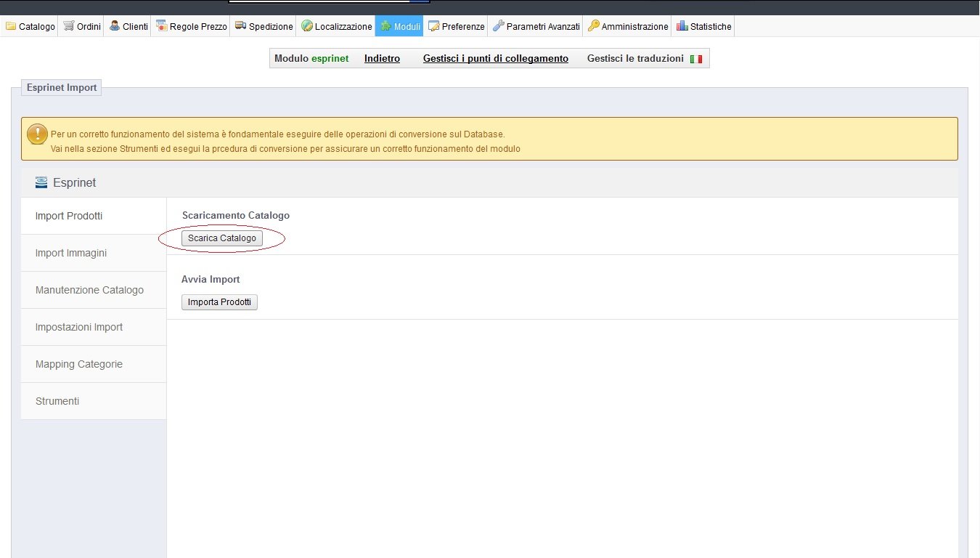This screenshot has width=980, height=558.
Task: Switch to the Impostazioni Import tab
Action: click(x=94, y=327)
